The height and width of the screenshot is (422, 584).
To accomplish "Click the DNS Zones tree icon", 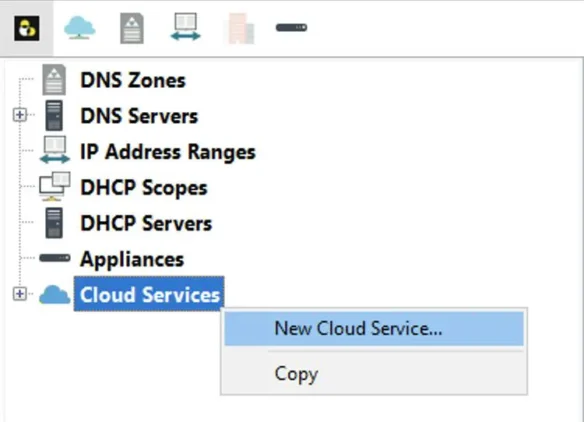I will (x=54, y=80).
